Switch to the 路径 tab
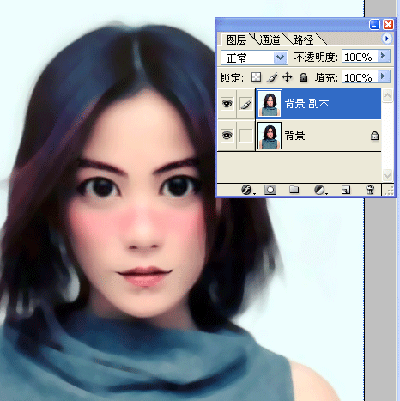400x401 pixels. pos(303,40)
